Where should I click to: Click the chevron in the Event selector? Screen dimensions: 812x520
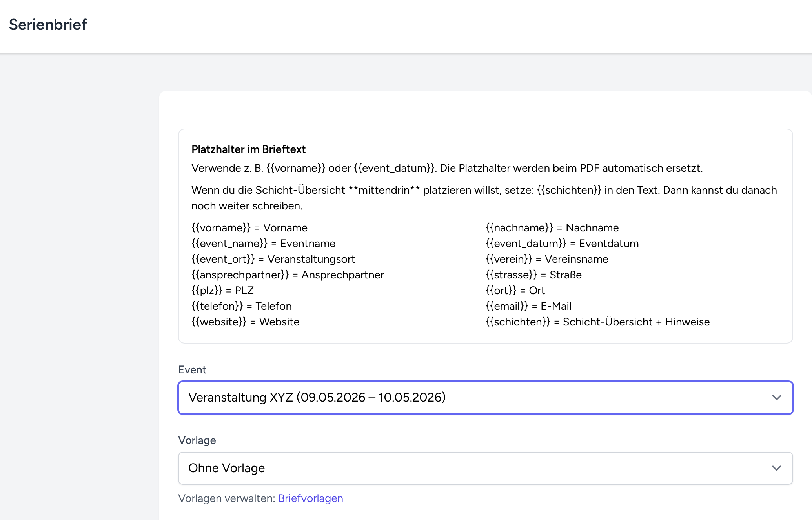pyautogui.click(x=776, y=398)
